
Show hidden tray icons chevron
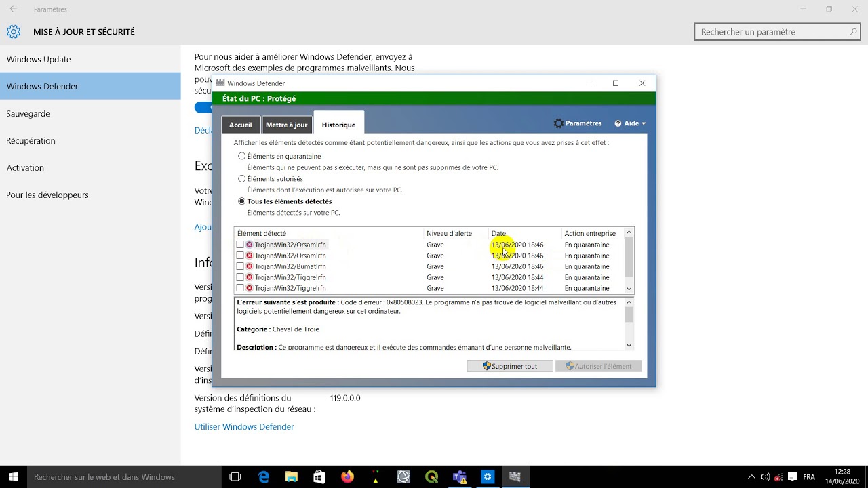(x=751, y=477)
